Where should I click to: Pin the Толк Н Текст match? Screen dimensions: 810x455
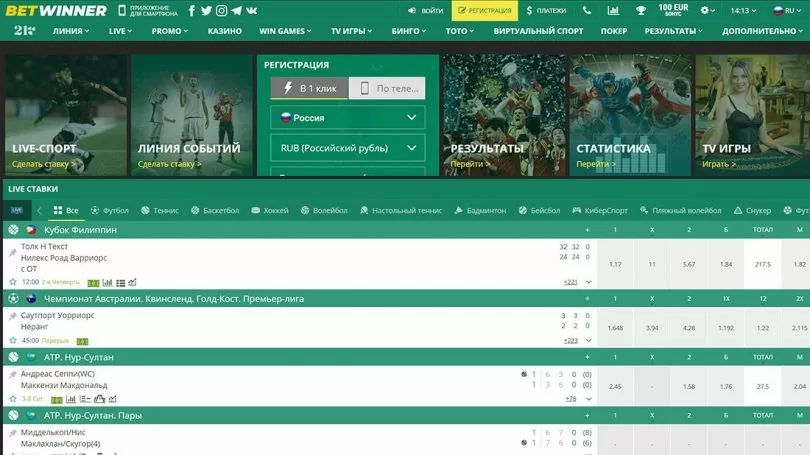pyautogui.click(x=12, y=253)
